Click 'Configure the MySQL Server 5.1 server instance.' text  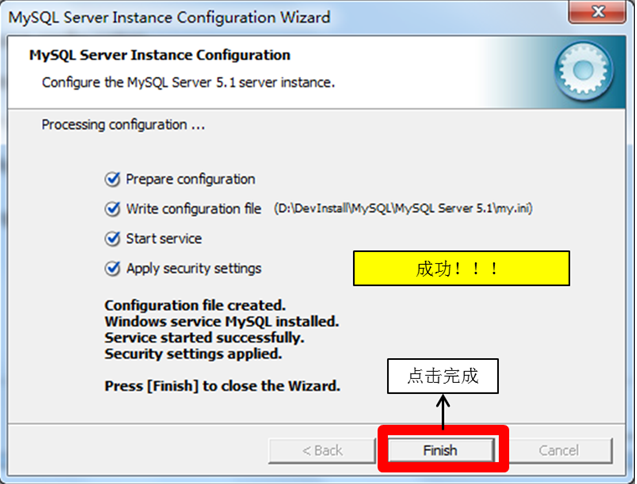(188, 82)
